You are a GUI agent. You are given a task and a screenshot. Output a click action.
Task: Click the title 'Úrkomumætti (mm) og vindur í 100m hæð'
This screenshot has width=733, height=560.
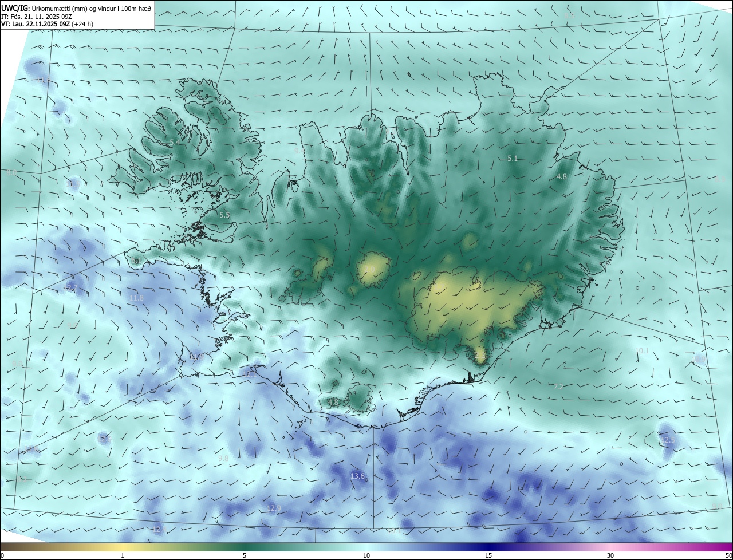click(92, 8)
